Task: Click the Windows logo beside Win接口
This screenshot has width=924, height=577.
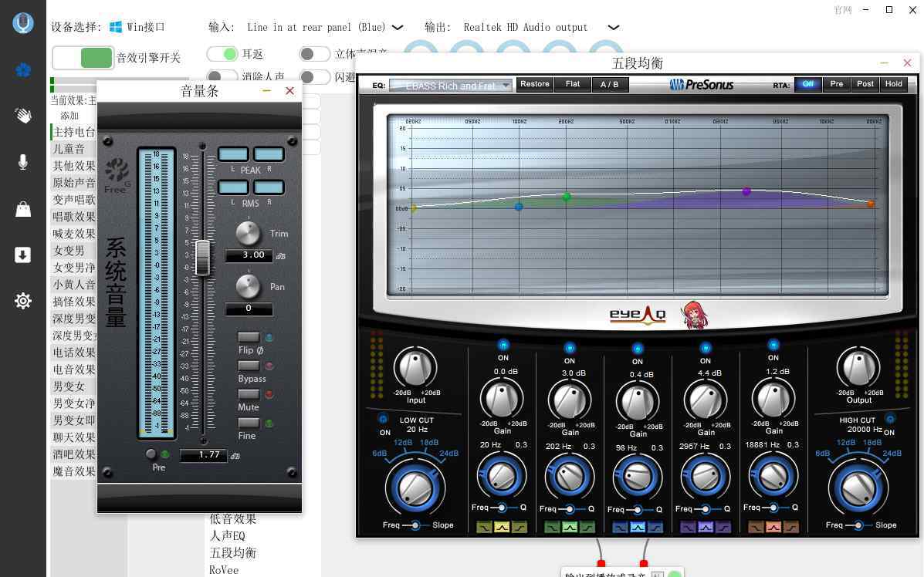Action: point(116,27)
